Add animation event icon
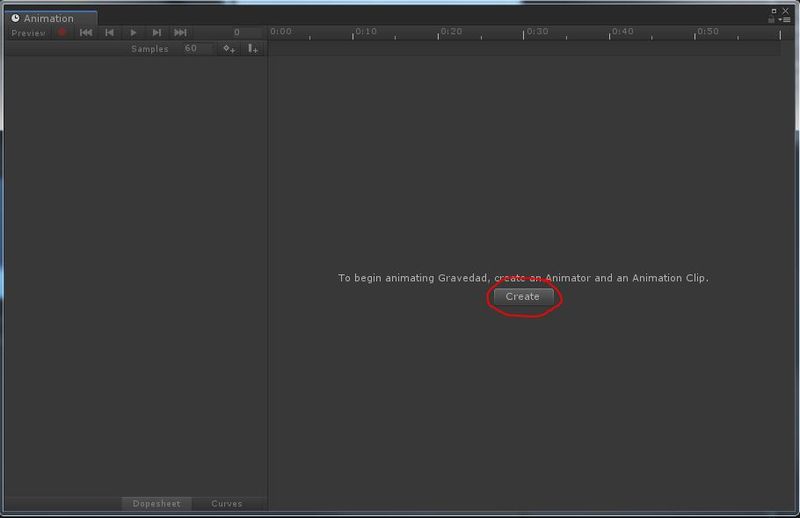The width and height of the screenshot is (800, 518). [x=253, y=48]
